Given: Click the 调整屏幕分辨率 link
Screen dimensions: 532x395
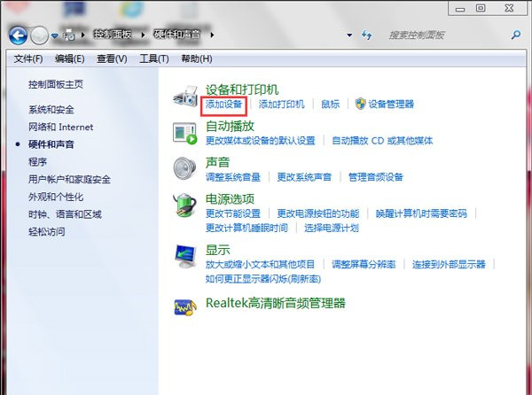Looking at the screenshot, I should coord(364,265).
